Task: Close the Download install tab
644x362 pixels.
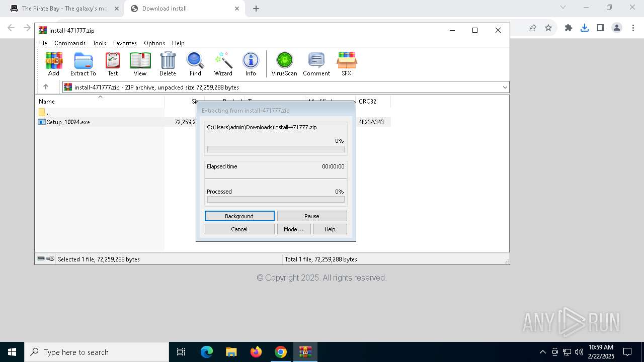Action: coord(237,9)
